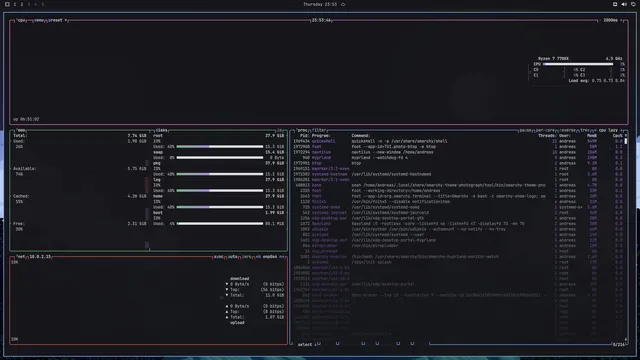Viewport: 640px width, 360px height.
Task: Switch to workspace 2
Action: click(22, 4)
